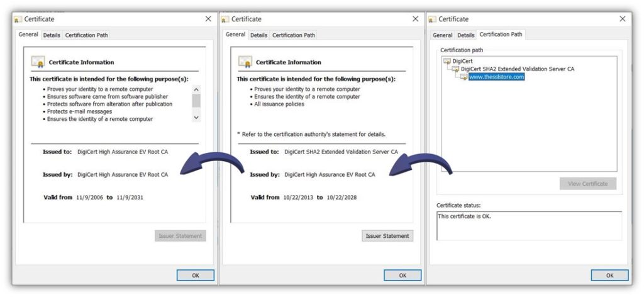Viewport: 644px width, 297px height.
Task: Click OK in the middle Certificate window
Action: pos(402,275)
